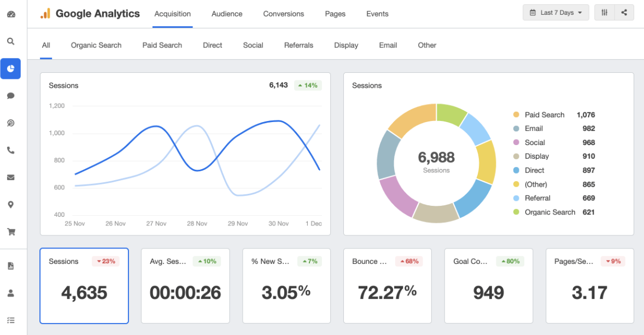Viewport: 644px width, 335px height.
Task: Select the Referrals sub-tab
Action: tap(298, 45)
